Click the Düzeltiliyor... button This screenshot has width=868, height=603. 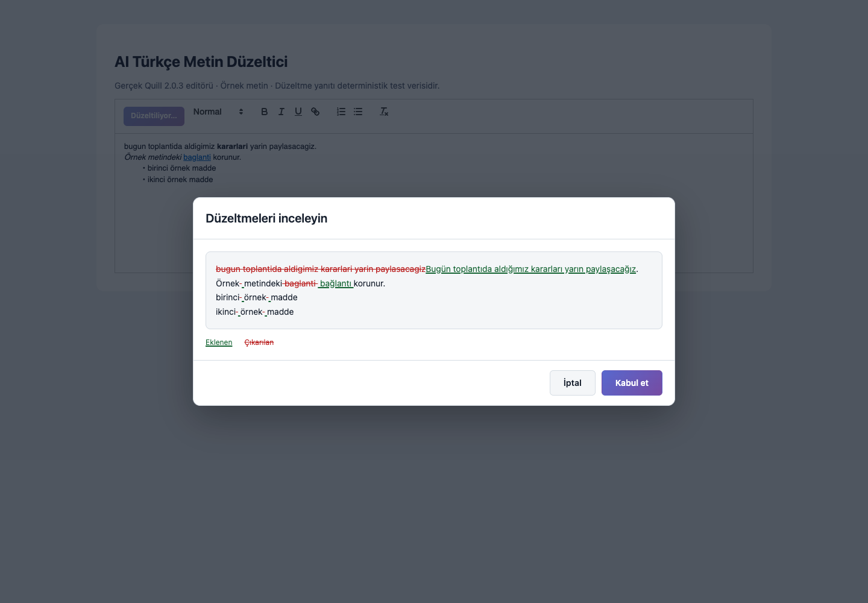pos(154,116)
